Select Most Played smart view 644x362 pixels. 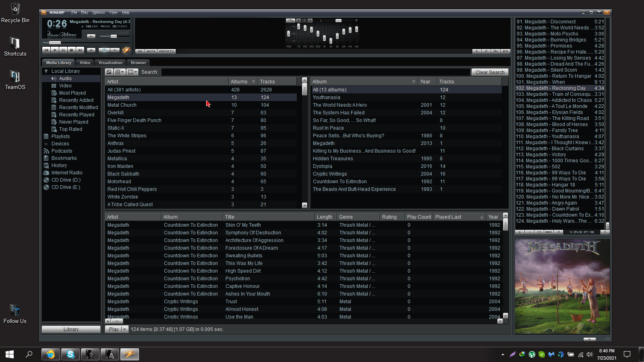click(x=72, y=93)
